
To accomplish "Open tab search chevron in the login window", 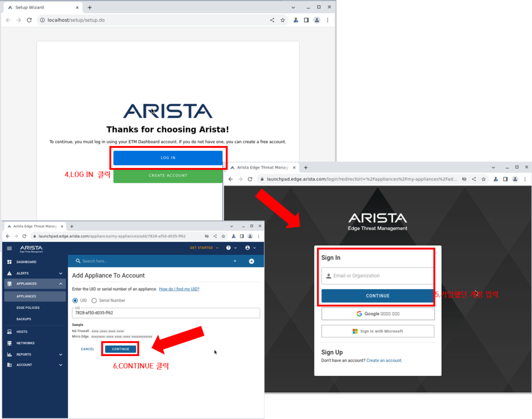I will pyautogui.click(x=494, y=167).
